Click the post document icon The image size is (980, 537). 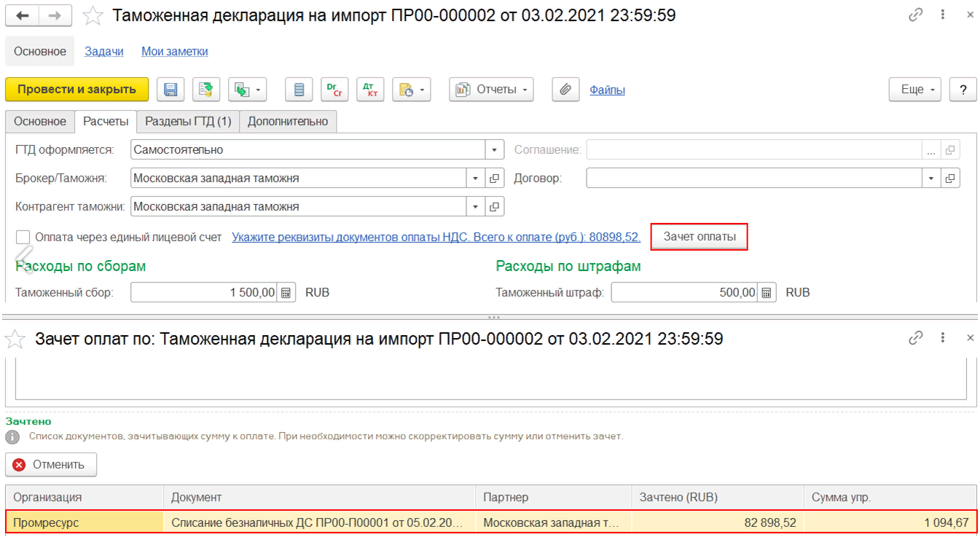coord(206,90)
